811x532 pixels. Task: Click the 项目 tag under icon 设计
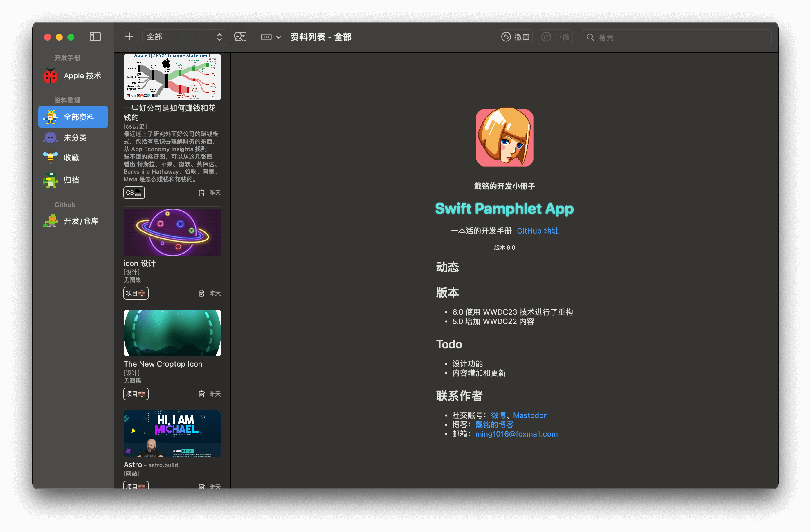(136, 293)
